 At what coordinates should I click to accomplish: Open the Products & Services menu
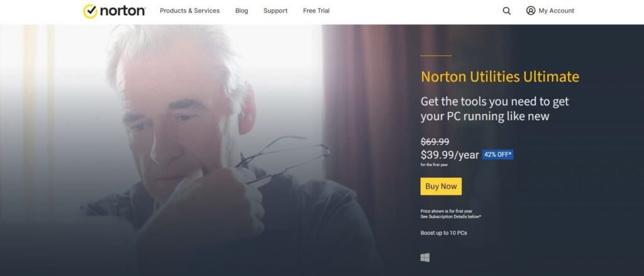click(x=190, y=11)
